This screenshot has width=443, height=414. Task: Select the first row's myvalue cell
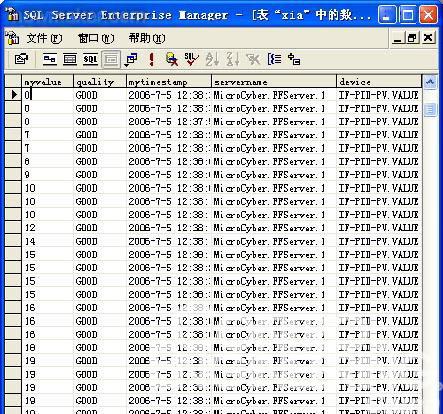click(x=47, y=95)
